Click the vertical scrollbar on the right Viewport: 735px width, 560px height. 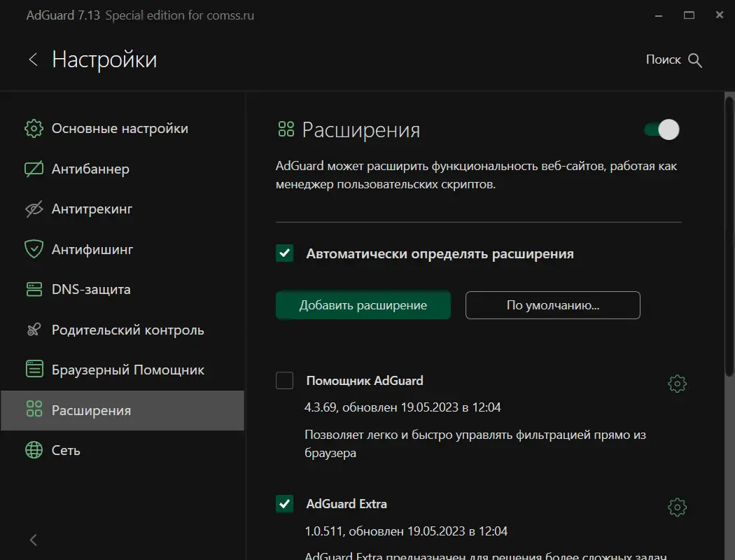coord(729,238)
